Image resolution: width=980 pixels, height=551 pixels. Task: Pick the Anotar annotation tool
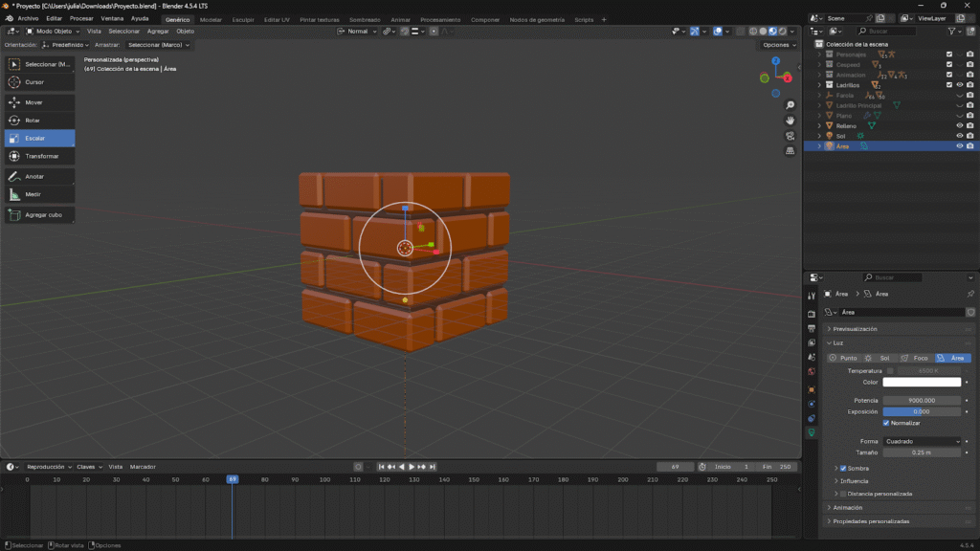pyautogui.click(x=38, y=176)
